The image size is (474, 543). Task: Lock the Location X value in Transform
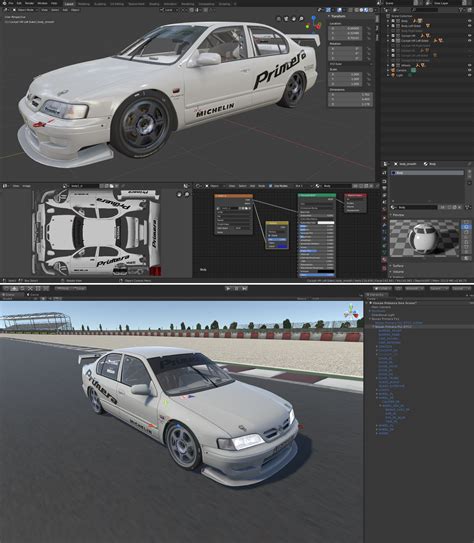coord(368,28)
